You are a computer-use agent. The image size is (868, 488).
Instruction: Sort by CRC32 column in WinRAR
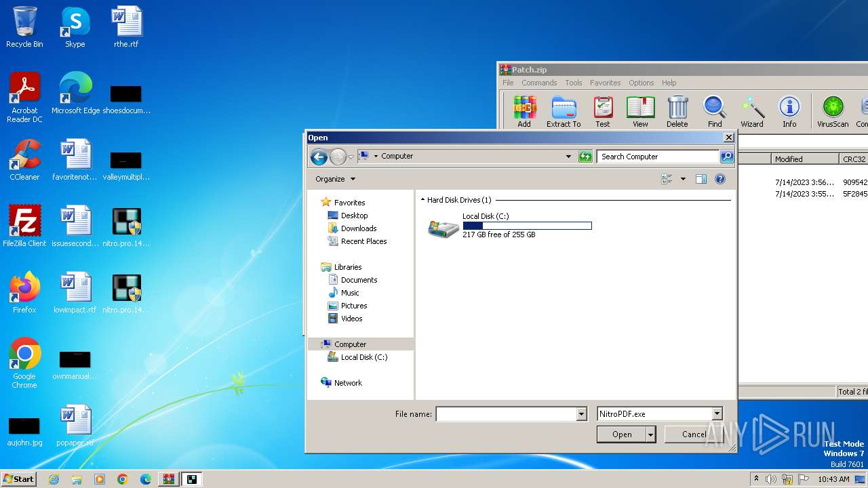(854, 159)
